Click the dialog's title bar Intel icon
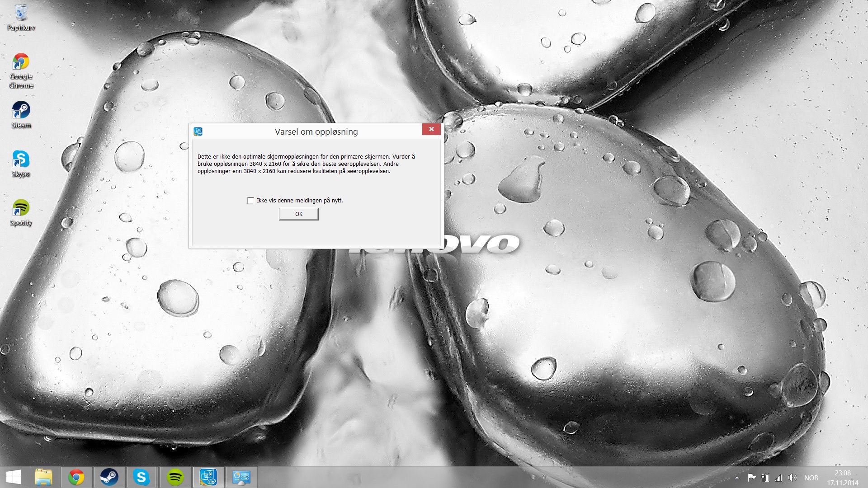The image size is (868, 488). 198,131
